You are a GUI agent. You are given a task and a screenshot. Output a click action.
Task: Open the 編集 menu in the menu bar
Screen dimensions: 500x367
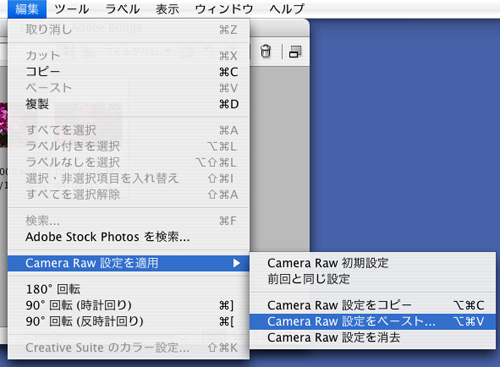[x=27, y=9]
